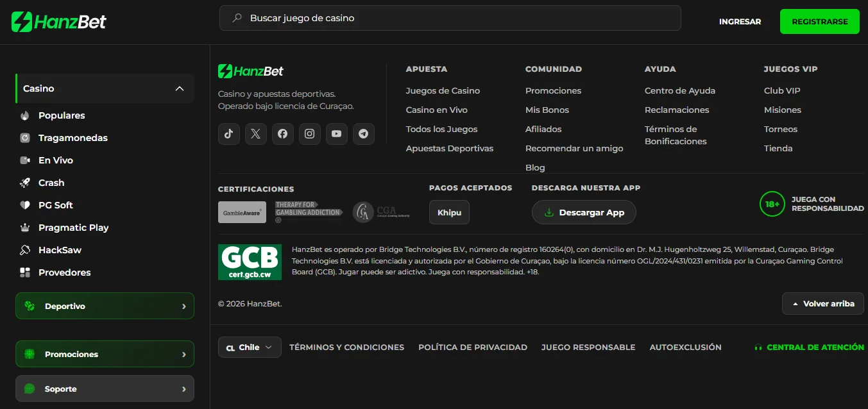Open the Facebook social icon
This screenshot has height=409, width=868.
(x=283, y=134)
